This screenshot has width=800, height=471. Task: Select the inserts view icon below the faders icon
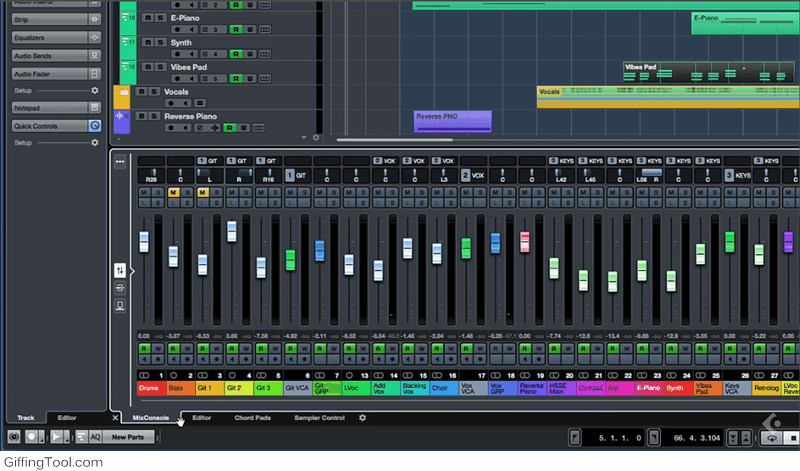coord(120,288)
